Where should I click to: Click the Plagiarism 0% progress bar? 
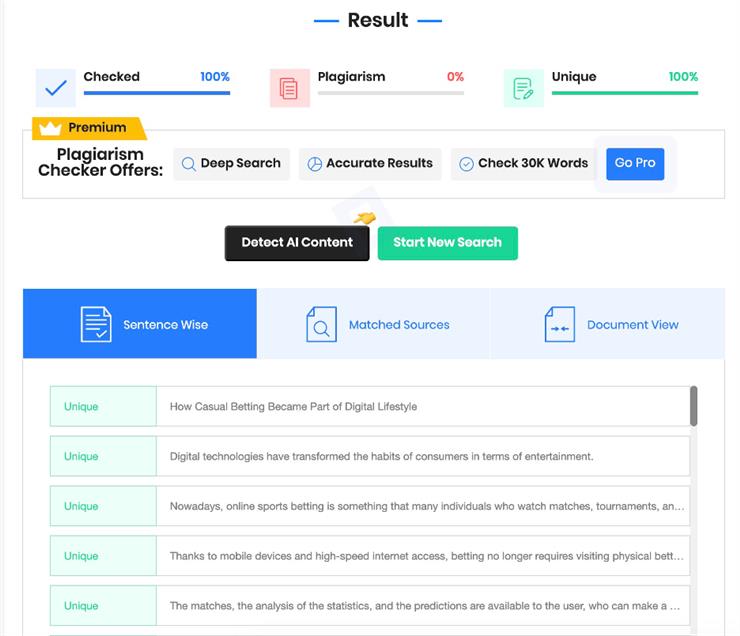pyautogui.click(x=390, y=93)
